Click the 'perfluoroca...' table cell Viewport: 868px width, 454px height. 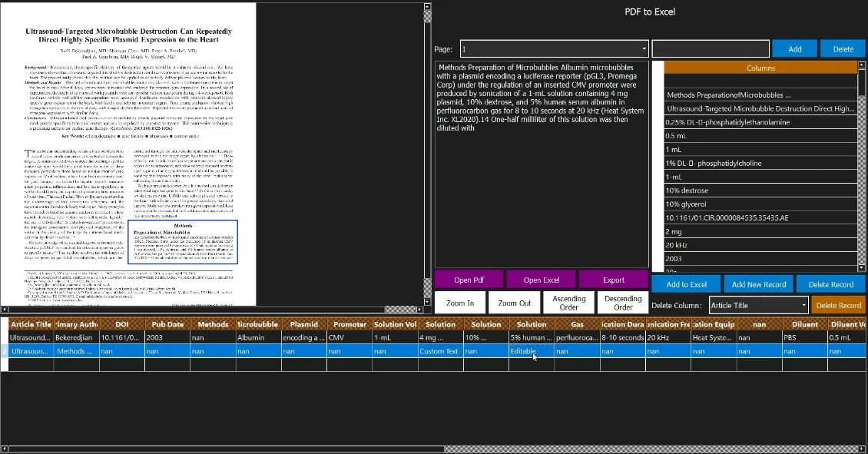pyautogui.click(x=578, y=338)
